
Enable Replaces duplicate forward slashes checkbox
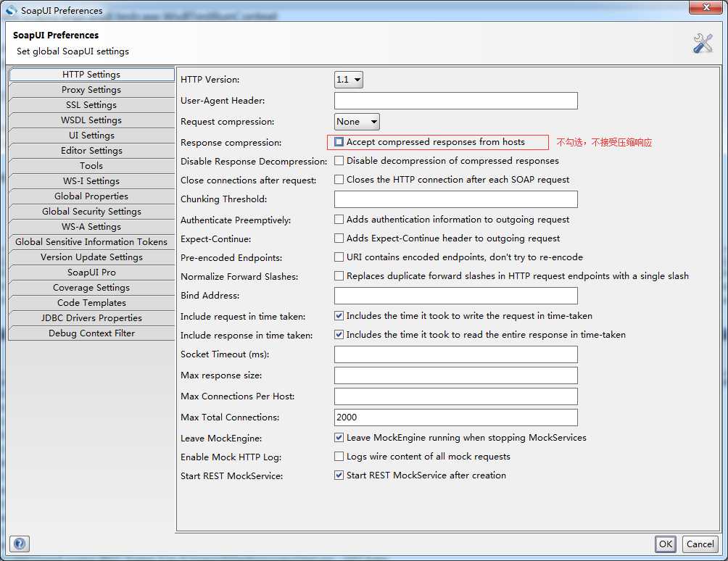(339, 275)
